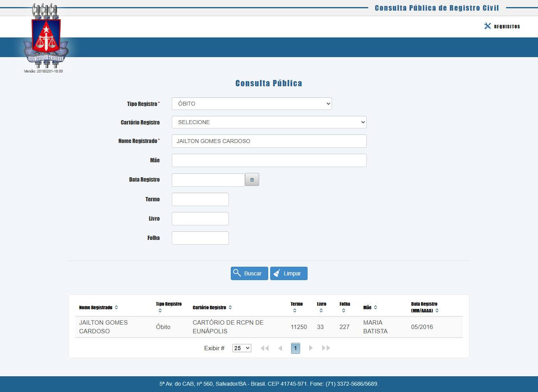Expand the Cartório Registro select list
The width and height of the screenshot is (538, 392).
pyautogui.click(x=269, y=122)
